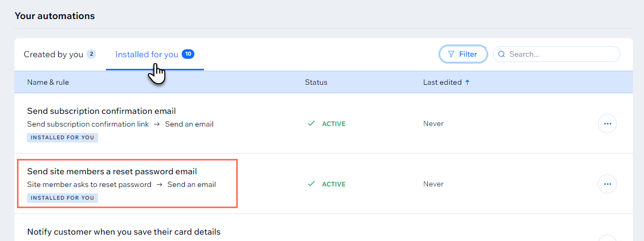
Task: Open more actions for reset password email
Action: click(x=607, y=184)
